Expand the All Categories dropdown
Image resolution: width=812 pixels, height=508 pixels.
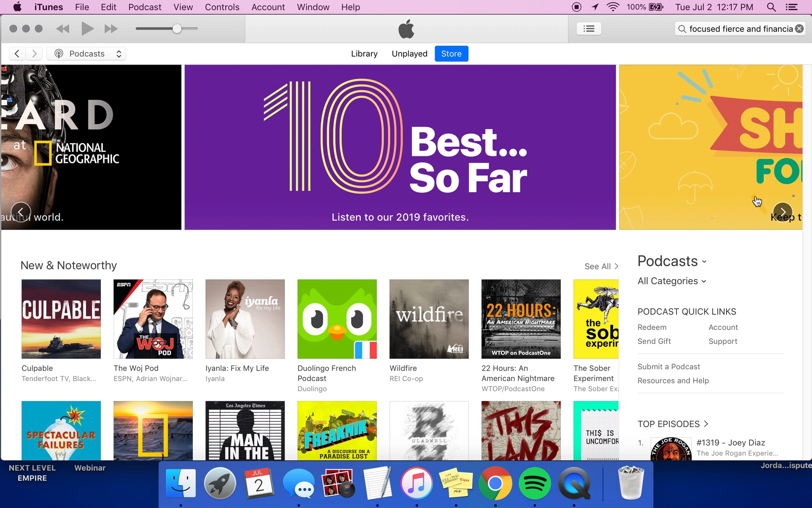672,281
